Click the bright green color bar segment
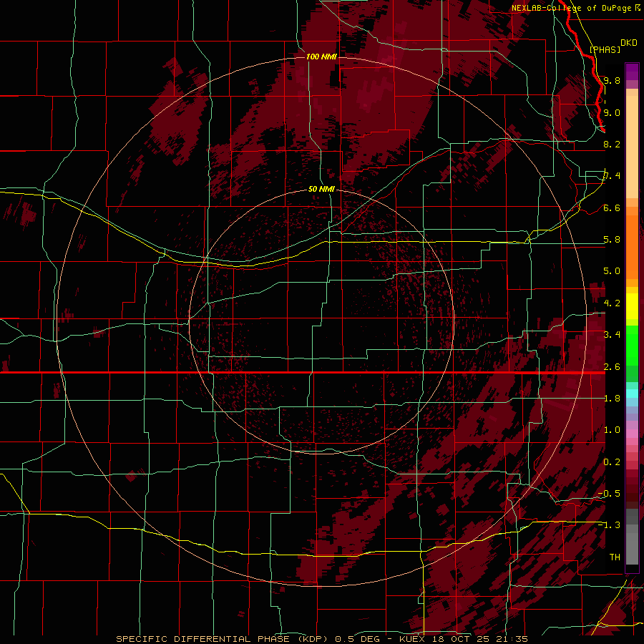 [x=632, y=345]
